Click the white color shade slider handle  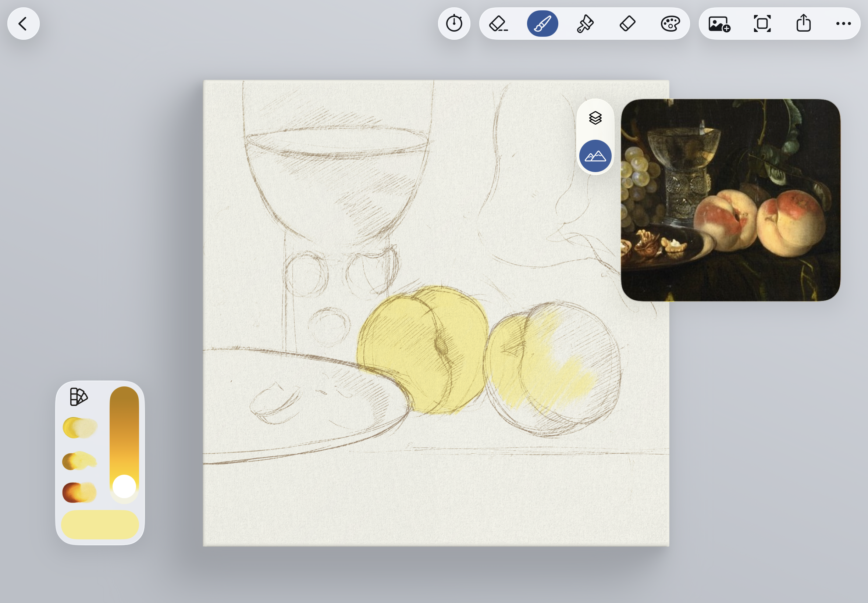[124, 487]
